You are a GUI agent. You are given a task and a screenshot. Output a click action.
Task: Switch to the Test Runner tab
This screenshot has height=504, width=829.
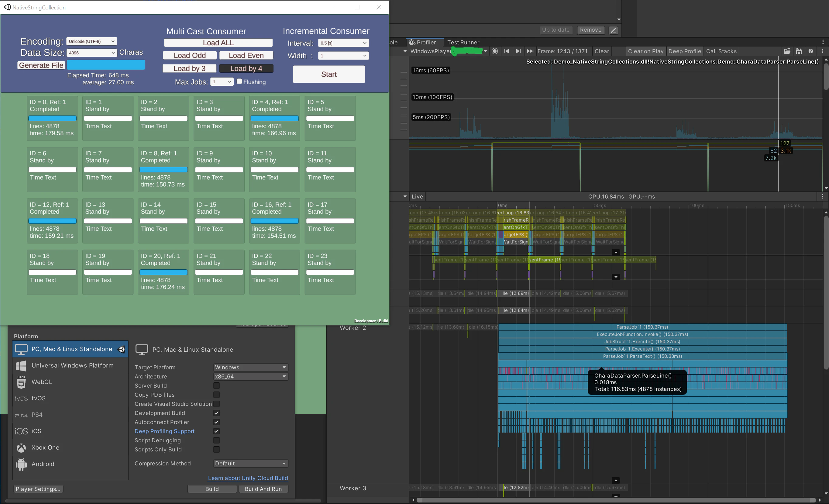coord(463,42)
